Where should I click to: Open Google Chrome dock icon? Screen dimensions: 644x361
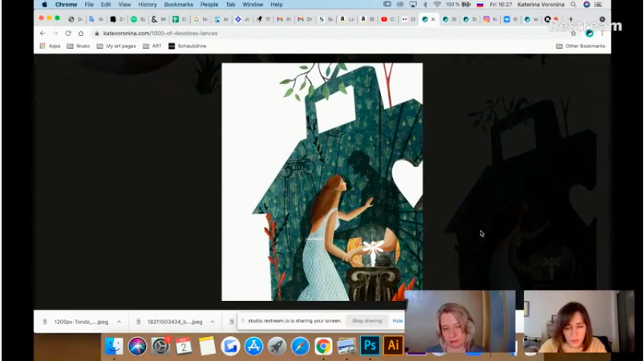pyautogui.click(x=323, y=346)
